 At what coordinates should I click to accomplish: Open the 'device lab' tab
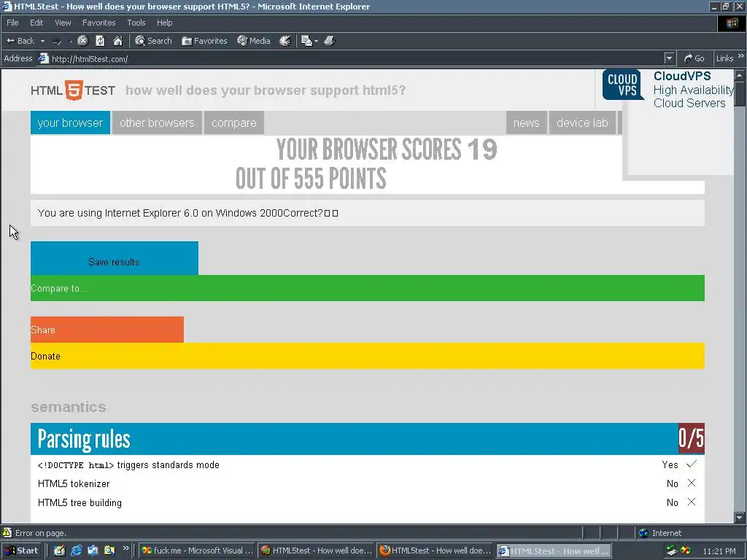click(582, 122)
